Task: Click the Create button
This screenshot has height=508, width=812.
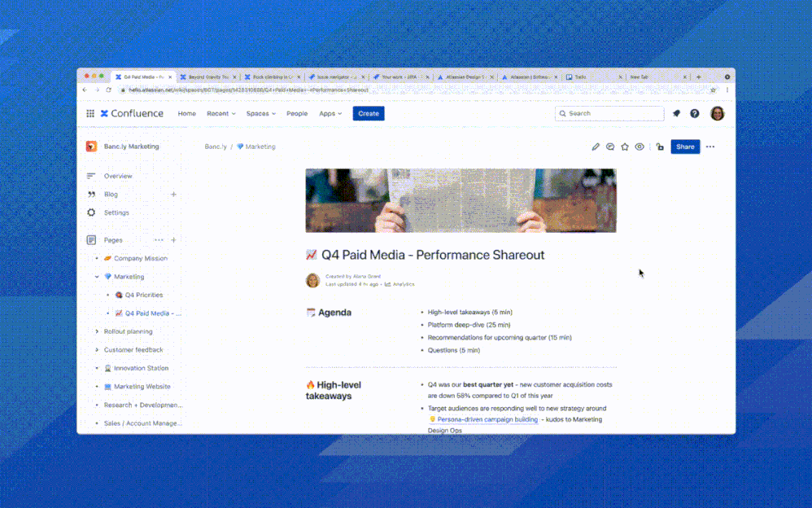Action: (368, 113)
